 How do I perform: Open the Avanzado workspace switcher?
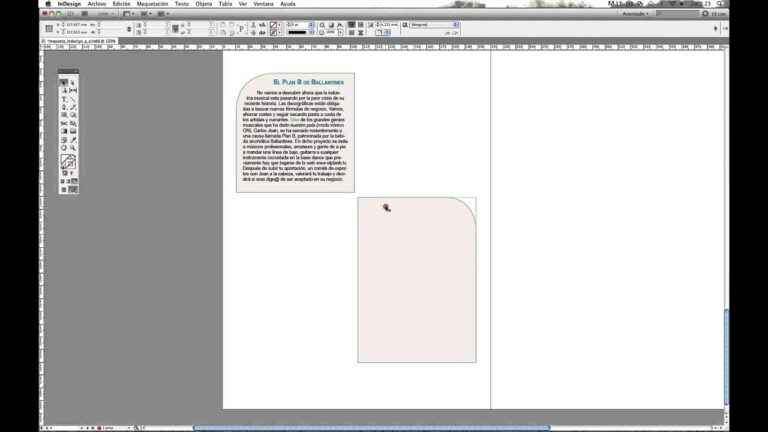coord(635,14)
